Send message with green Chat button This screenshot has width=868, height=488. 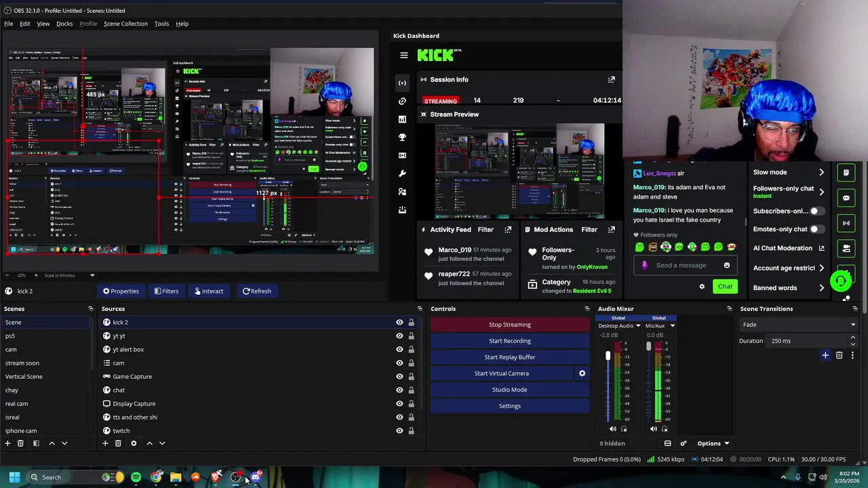[x=725, y=287]
